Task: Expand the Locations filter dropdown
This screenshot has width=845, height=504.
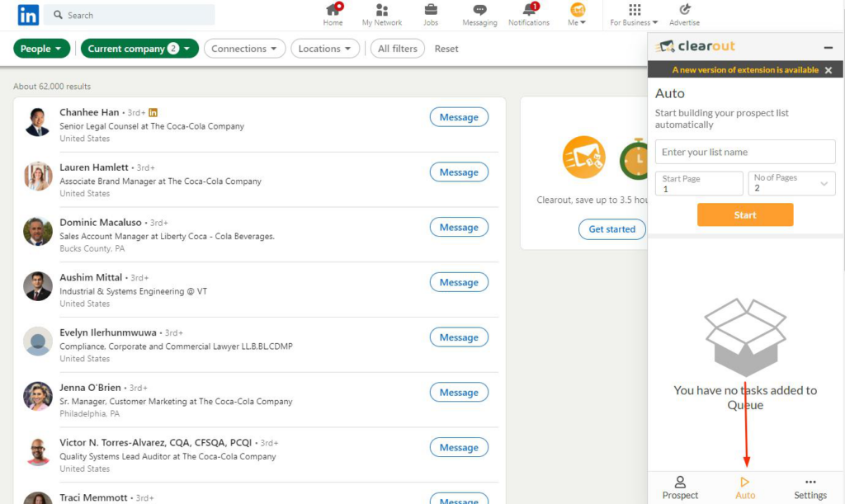Action: pyautogui.click(x=325, y=49)
